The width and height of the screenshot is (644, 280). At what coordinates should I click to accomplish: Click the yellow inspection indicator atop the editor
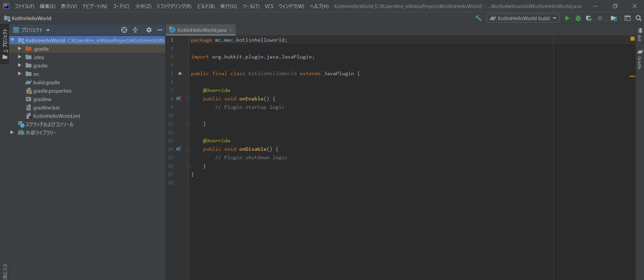tap(633, 39)
